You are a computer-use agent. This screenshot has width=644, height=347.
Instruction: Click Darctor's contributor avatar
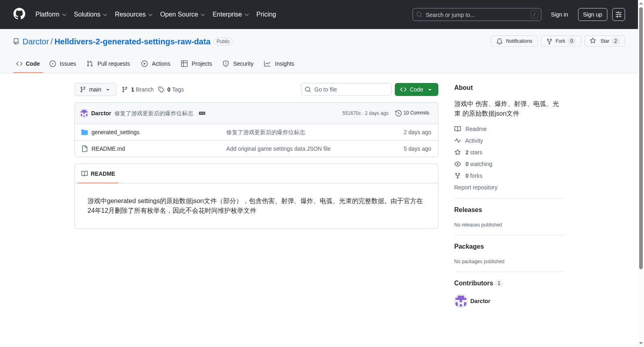click(x=460, y=301)
